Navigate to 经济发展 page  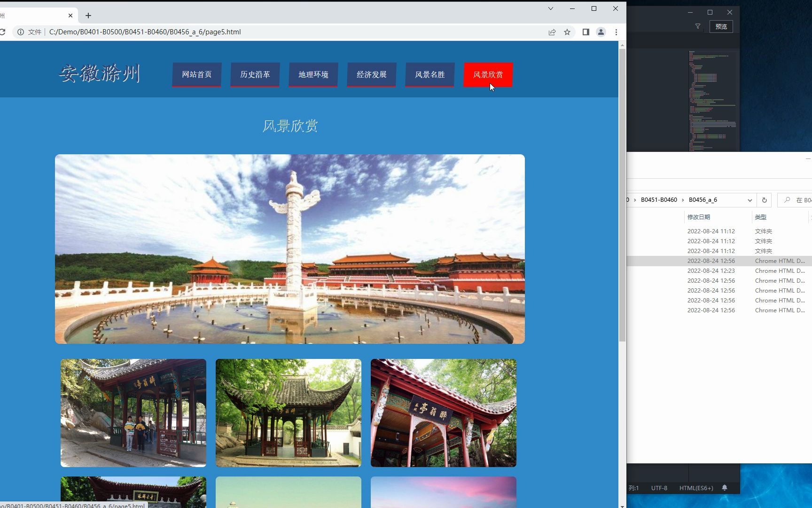pyautogui.click(x=372, y=75)
